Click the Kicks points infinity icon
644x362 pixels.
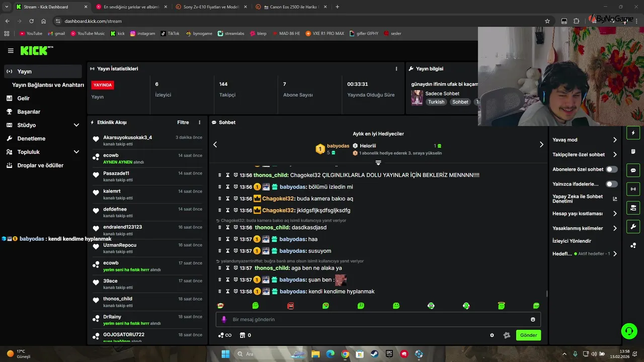[x=225, y=335]
